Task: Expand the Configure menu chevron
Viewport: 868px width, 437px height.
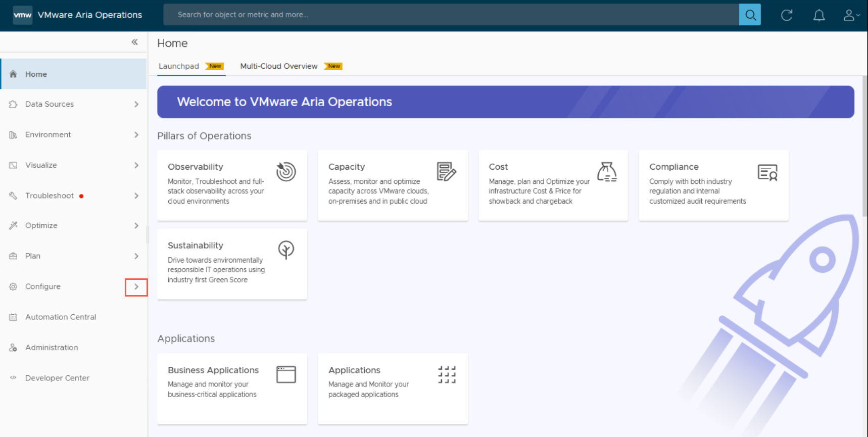Action: pyautogui.click(x=136, y=287)
